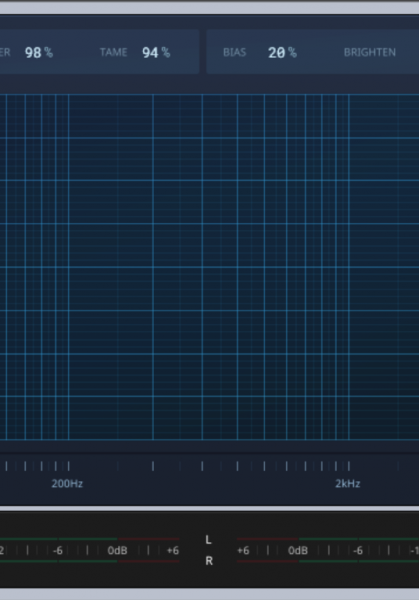Click the 200Hz frequency axis label
Image resolution: width=419 pixels, height=600 pixels.
coord(67,484)
